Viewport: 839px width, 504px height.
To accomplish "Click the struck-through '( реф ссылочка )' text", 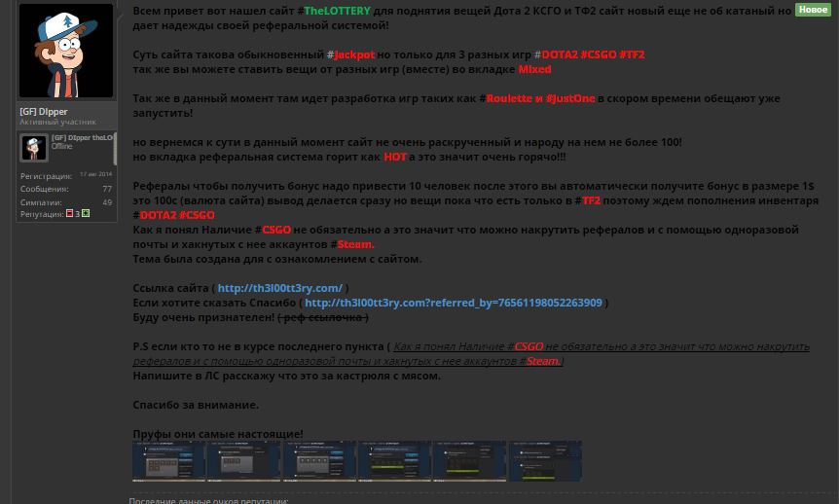I will [x=322, y=317].
